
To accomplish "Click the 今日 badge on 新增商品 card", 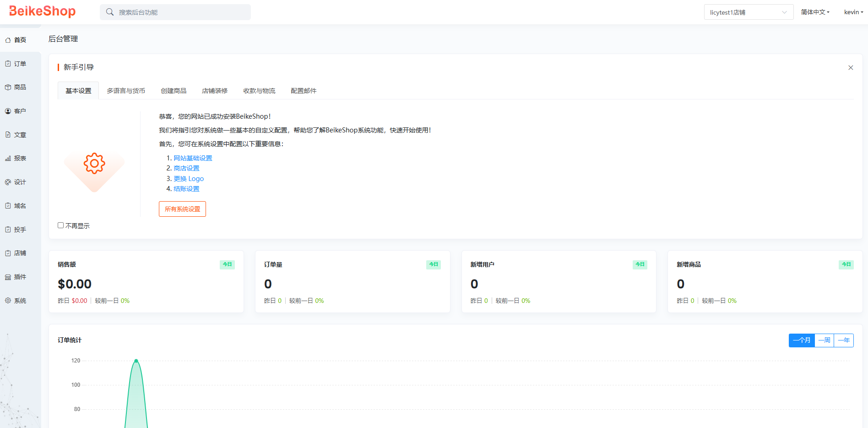I will click(x=846, y=264).
